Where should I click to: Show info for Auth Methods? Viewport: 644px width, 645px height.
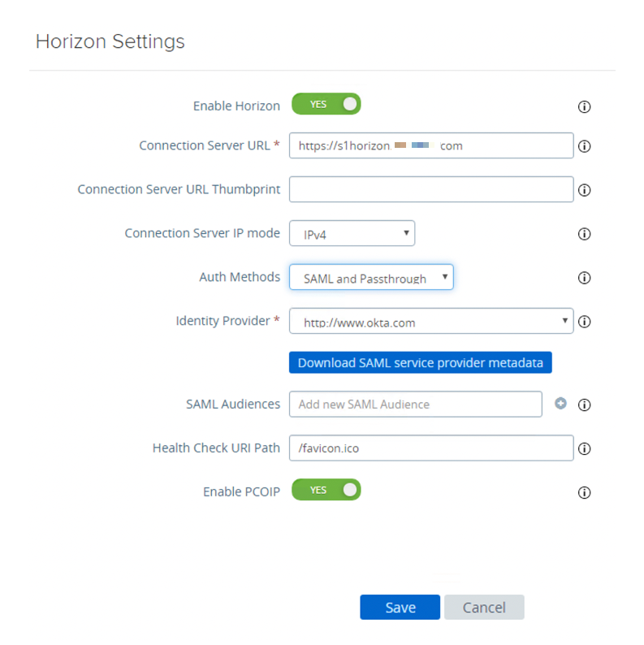click(583, 278)
